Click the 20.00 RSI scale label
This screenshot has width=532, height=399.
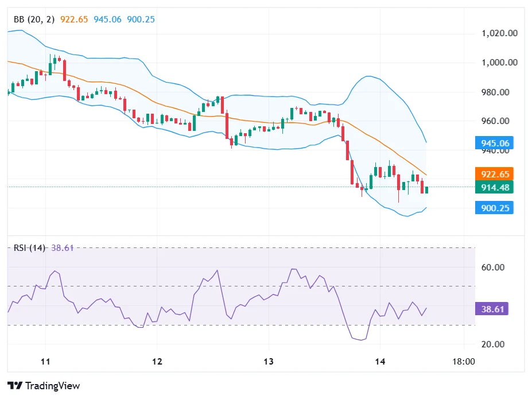coord(492,344)
